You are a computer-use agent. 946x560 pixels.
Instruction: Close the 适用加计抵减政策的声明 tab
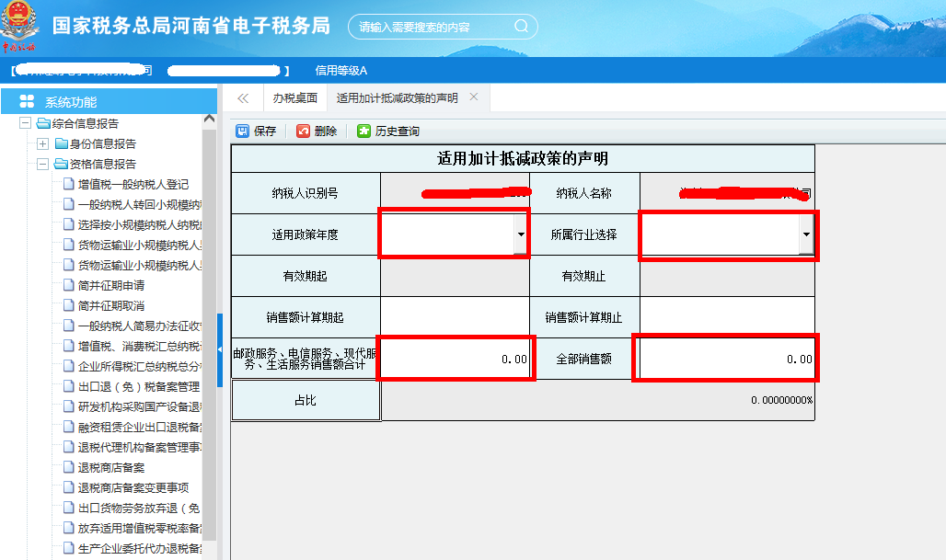(x=475, y=96)
